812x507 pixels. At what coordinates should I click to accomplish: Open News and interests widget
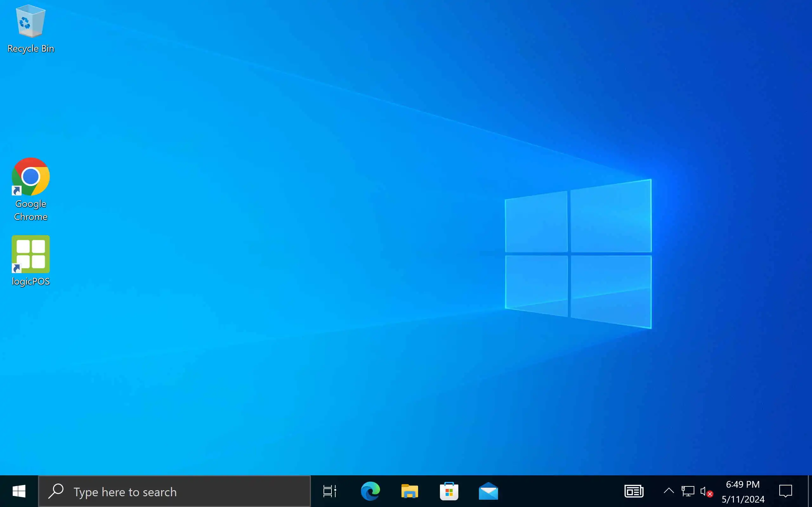[633, 491]
